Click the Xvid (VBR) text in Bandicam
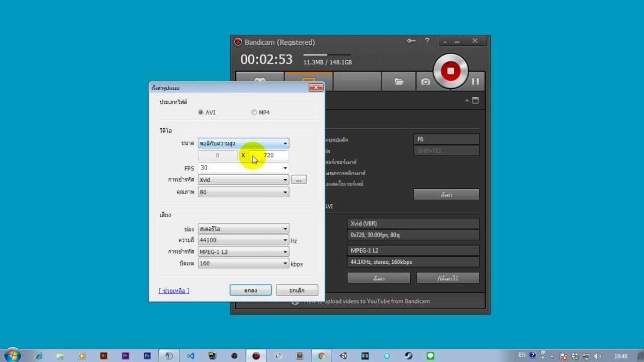This screenshot has width=644, height=362. click(364, 224)
